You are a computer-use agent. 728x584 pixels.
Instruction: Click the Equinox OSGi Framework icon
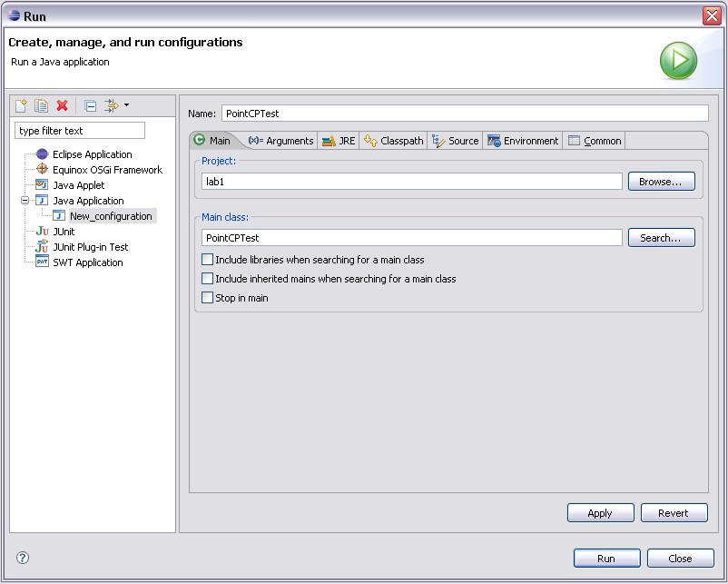[x=43, y=169]
